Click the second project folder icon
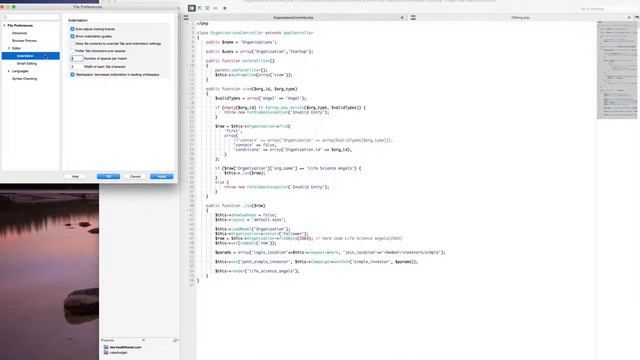This screenshot has height=360, width=640. [x=106, y=352]
